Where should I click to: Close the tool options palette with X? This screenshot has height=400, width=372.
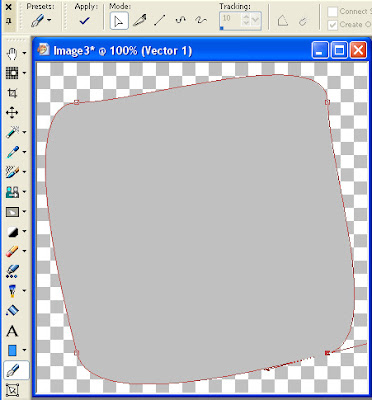9,7
